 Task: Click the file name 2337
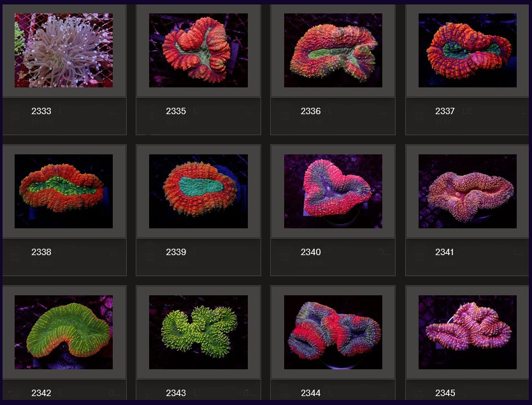tap(445, 111)
